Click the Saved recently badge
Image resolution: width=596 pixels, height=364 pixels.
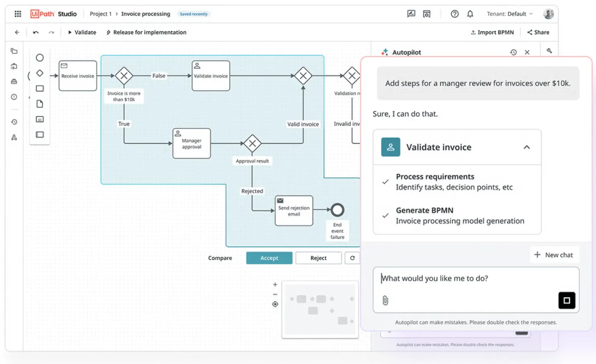coord(194,14)
